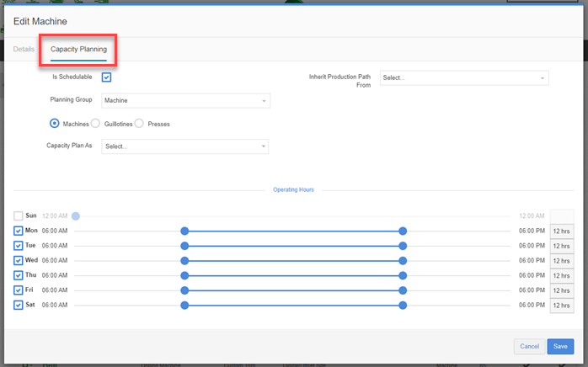
Task: Switch to the Details tab
Action: (24, 49)
